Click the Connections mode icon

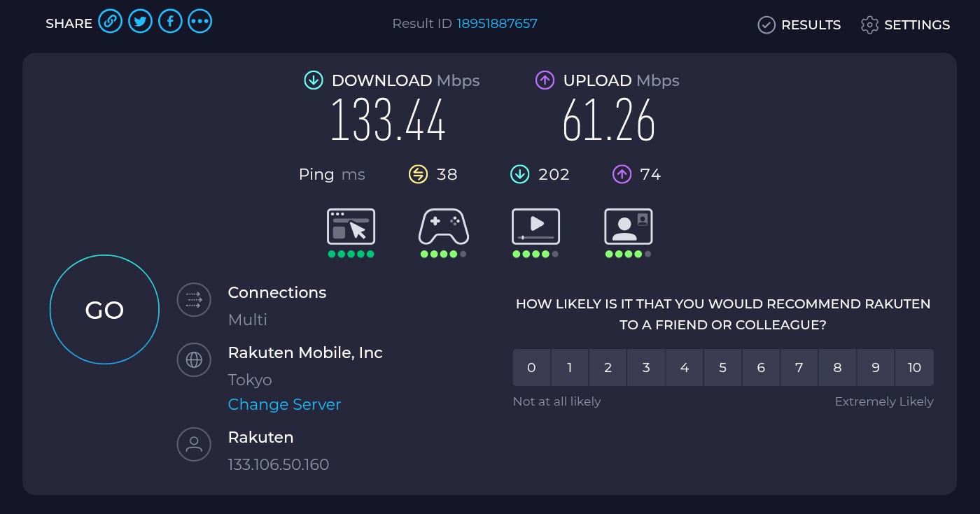[194, 301]
